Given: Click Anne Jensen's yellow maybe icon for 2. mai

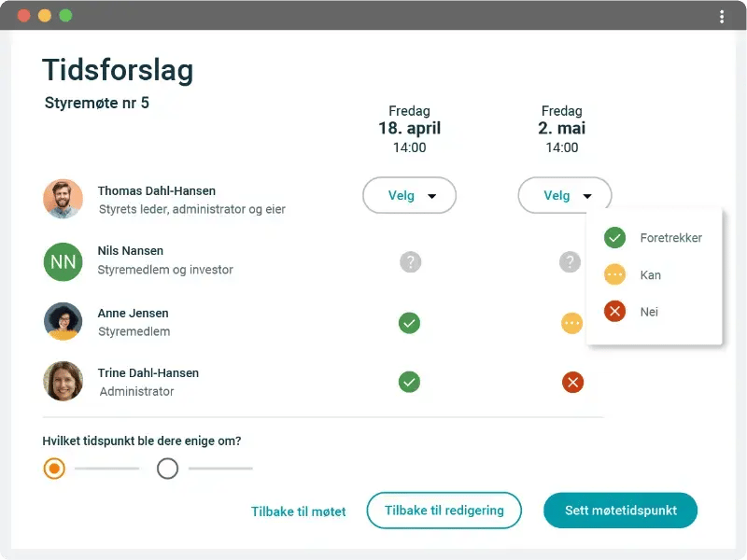Looking at the screenshot, I should [x=571, y=323].
